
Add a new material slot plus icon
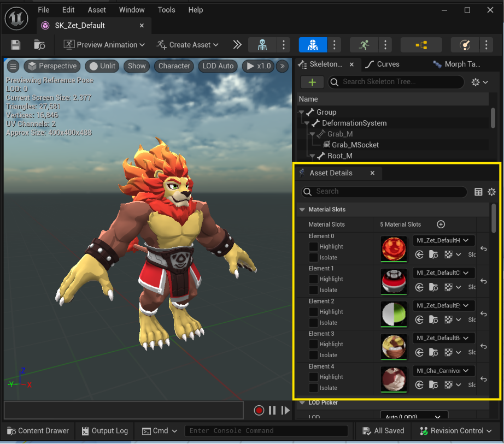(441, 224)
